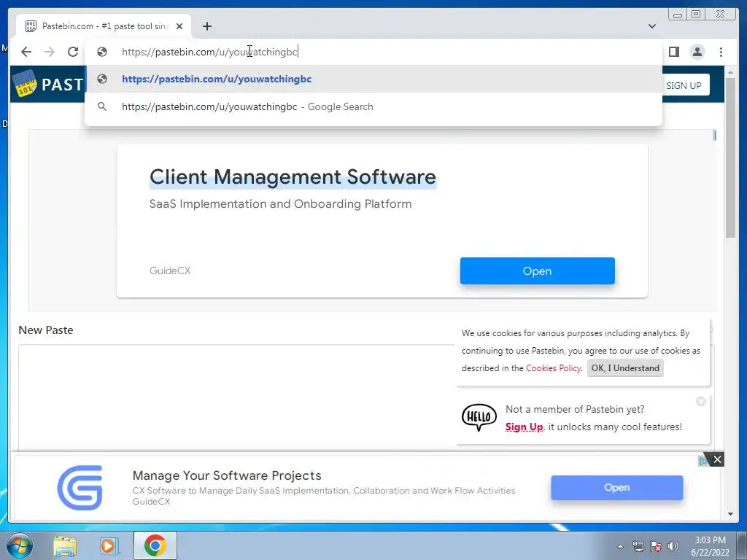Choose the pastebin.com/u/youwatchingbc URL suggestion
This screenshot has width=747, height=560.
point(373,79)
